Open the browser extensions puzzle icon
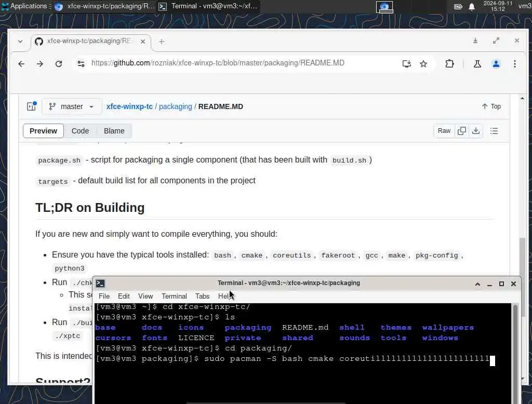Image resolution: width=532 pixels, height=404 pixels. pos(449,64)
